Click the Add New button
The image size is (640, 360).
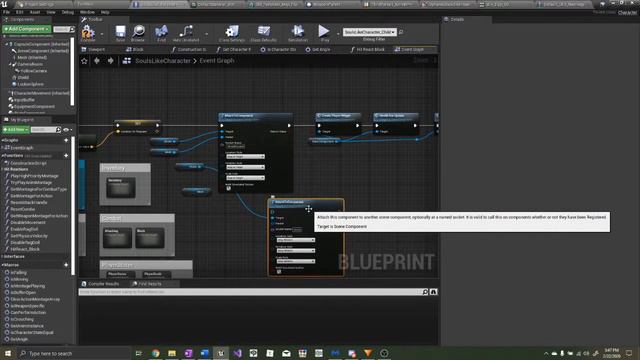(16, 130)
